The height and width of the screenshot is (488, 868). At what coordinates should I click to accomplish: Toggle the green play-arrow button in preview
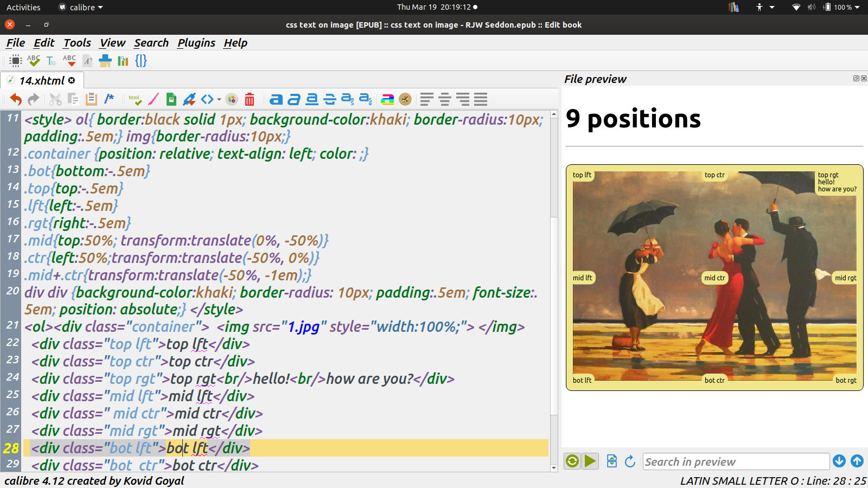(590, 461)
